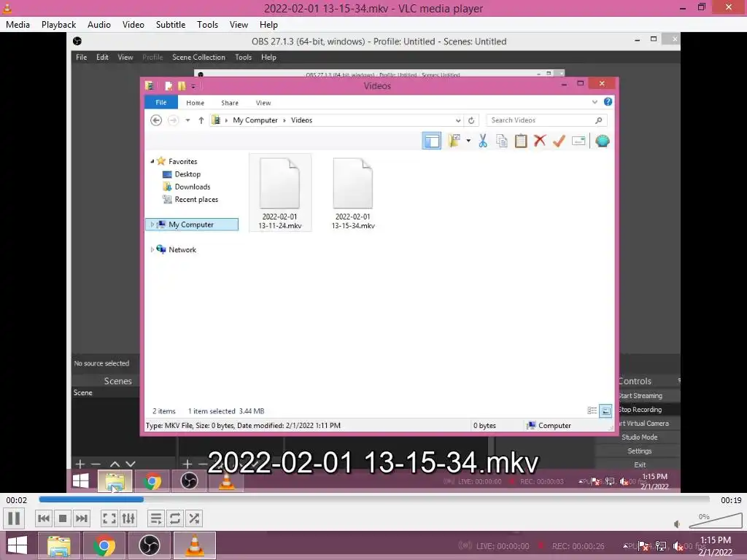Expand the ribbon chevron in the Videos window
This screenshot has width=747, height=560.
click(x=595, y=102)
